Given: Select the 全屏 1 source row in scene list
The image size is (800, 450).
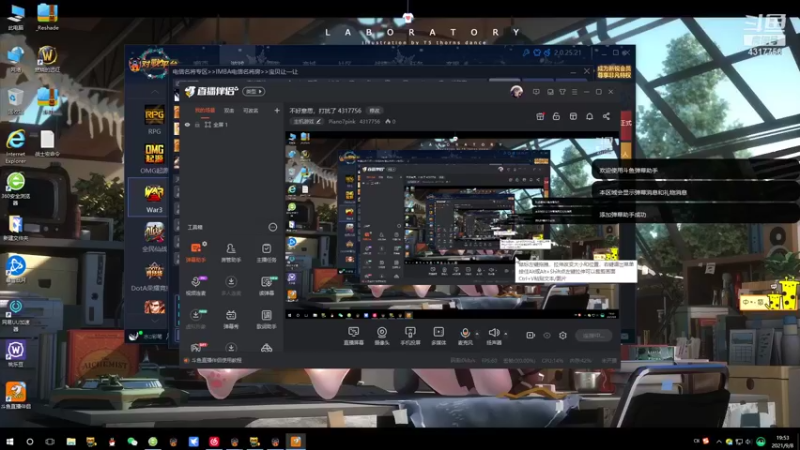Looking at the screenshot, I should click(233, 124).
